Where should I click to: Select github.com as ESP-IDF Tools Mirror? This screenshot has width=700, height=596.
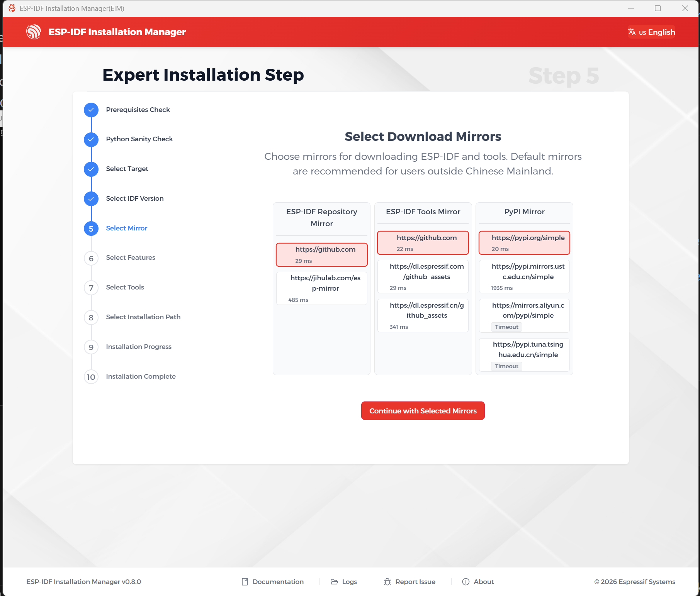point(423,243)
